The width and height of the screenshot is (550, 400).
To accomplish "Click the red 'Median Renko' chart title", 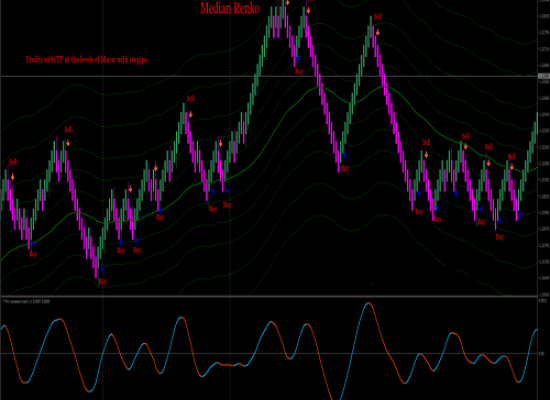I will point(230,8).
